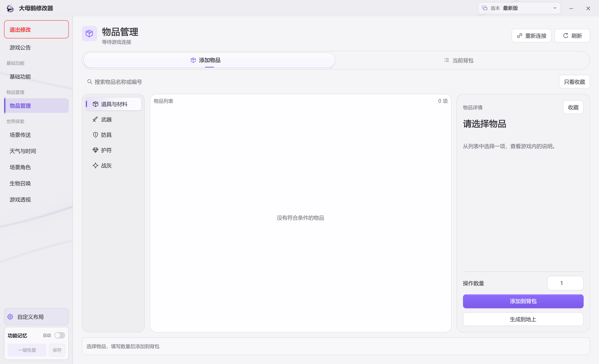Open 场景传送 in the sidebar

coord(36,135)
